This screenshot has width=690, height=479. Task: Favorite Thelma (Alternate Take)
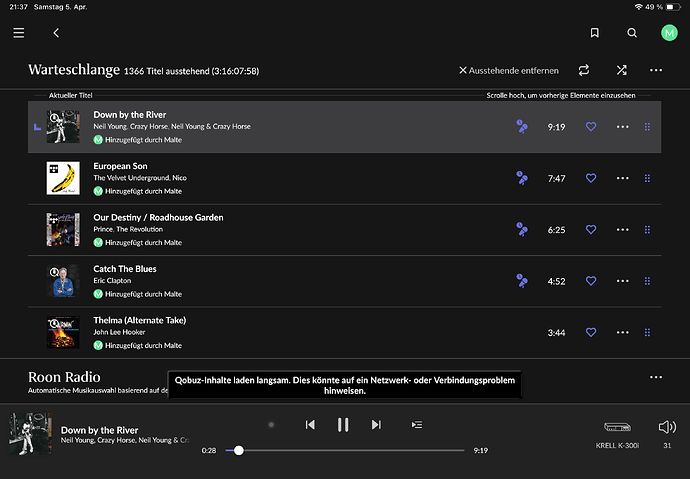click(x=591, y=333)
